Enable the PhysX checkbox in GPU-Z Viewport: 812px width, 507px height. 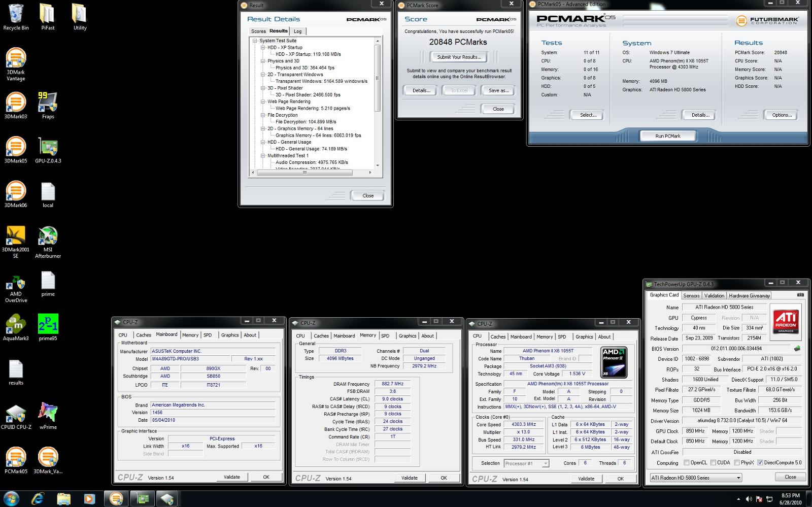pyautogui.click(x=736, y=463)
